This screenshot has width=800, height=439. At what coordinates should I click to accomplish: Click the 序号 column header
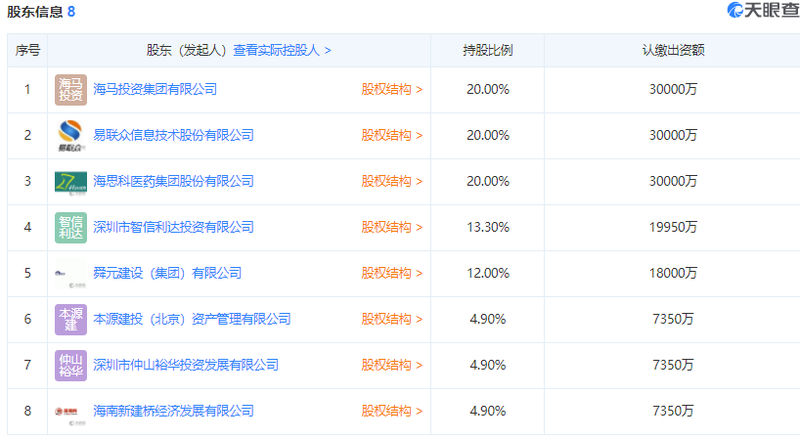28,50
